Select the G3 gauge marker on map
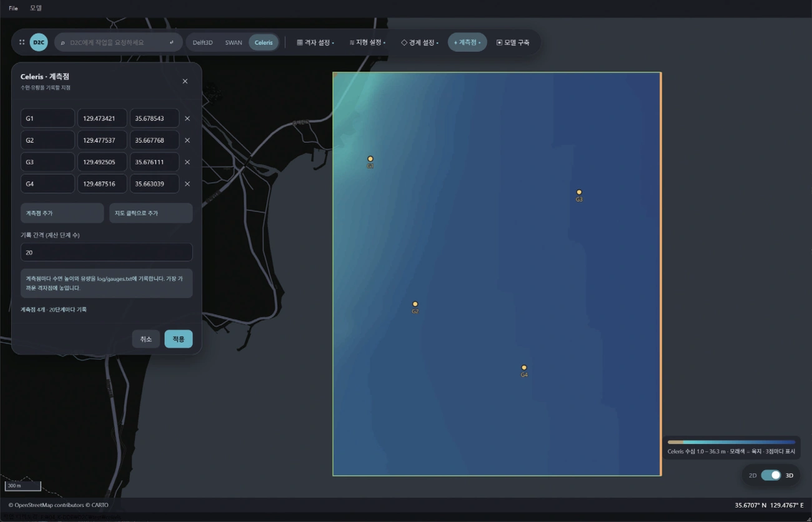The width and height of the screenshot is (812, 522). click(579, 192)
